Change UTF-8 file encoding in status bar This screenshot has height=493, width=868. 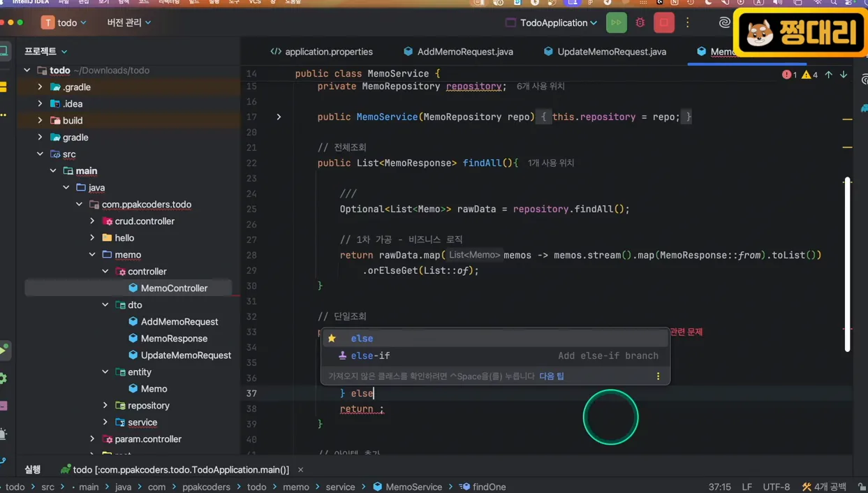tap(777, 487)
